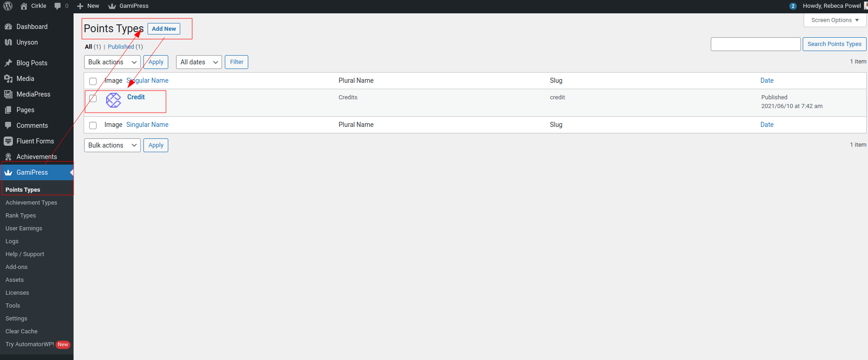Open the Credit points type image thumbnail

pyautogui.click(x=114, y=100)
